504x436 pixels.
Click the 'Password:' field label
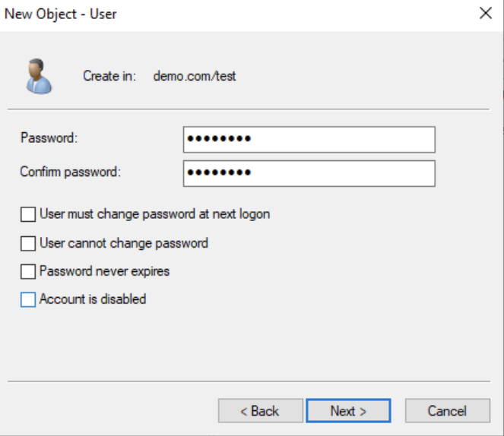coord(49,138)
